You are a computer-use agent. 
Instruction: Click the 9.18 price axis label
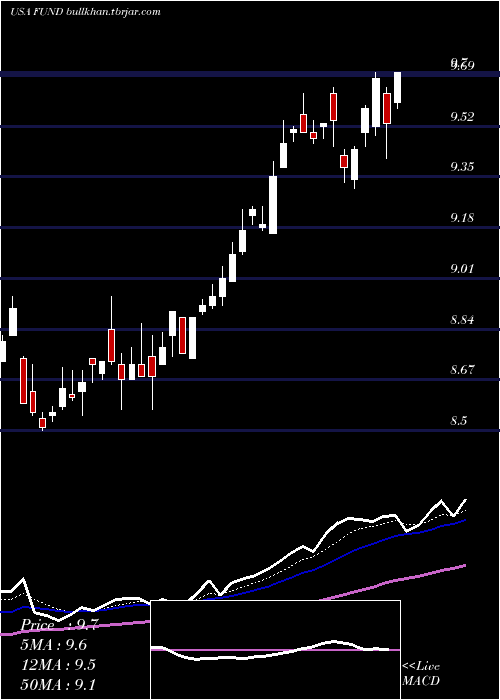click(462, 218)
